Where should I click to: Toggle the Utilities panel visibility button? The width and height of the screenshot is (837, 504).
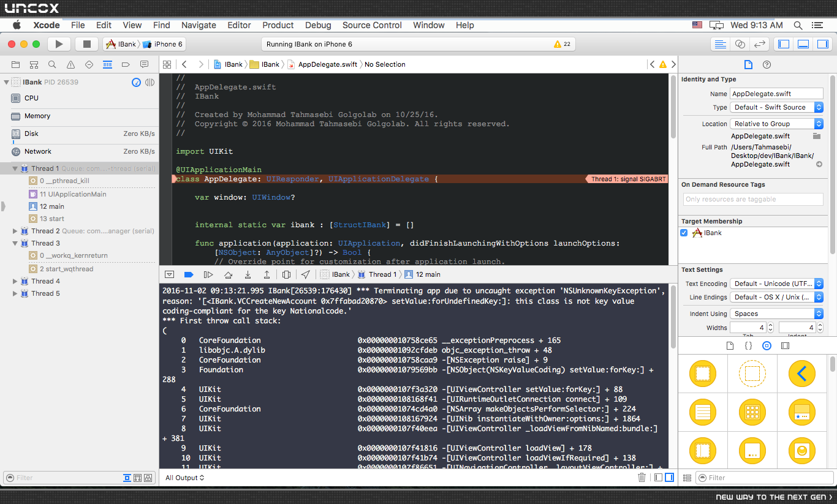point(822,44)
